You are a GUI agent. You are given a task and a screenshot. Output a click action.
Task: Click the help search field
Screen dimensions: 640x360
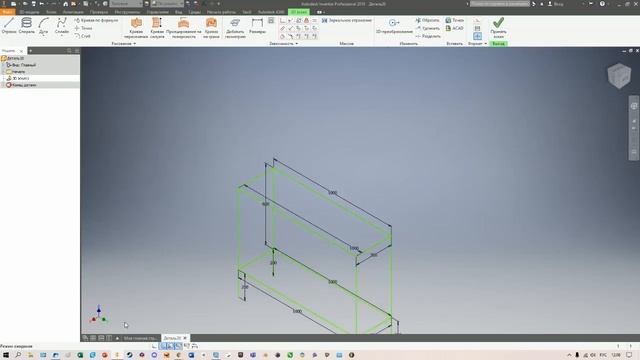coord(500,4)
